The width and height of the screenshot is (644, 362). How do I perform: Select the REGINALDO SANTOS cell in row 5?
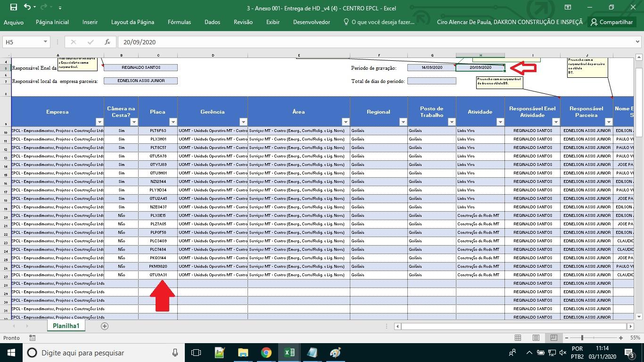(141, 67)
